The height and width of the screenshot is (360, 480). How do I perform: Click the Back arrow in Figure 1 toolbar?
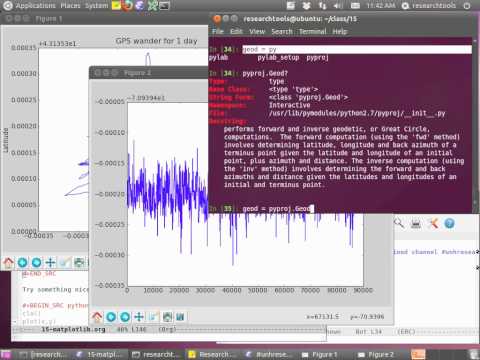[x=23, y=263]
